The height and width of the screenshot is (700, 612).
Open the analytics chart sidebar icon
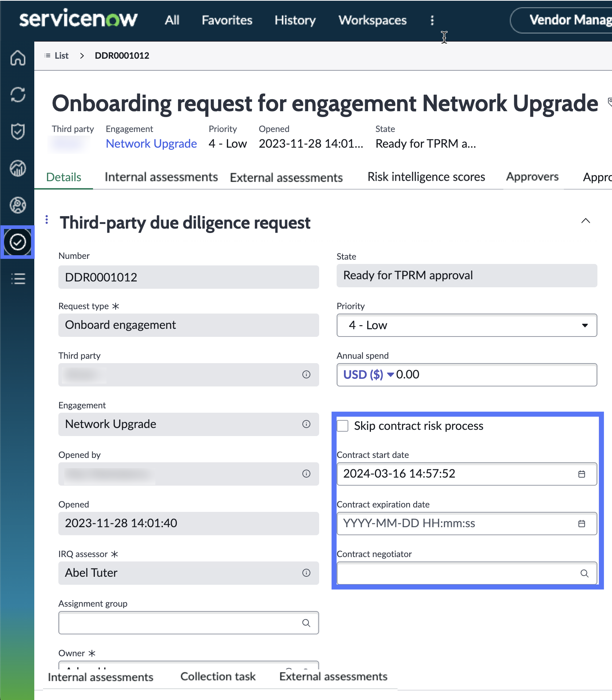coord(18,168)
